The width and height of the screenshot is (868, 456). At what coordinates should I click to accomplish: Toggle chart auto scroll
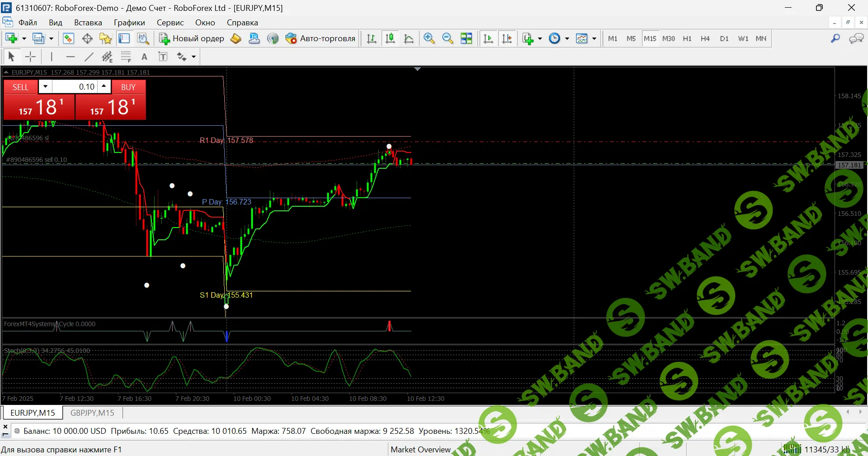488,39
